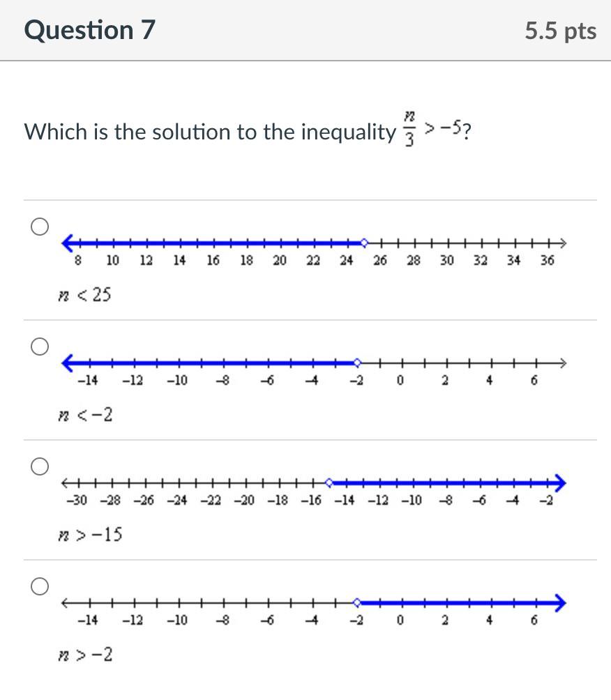
Task: Click the blue left arrow on the n < -2 number line
Action: (68, 363)
